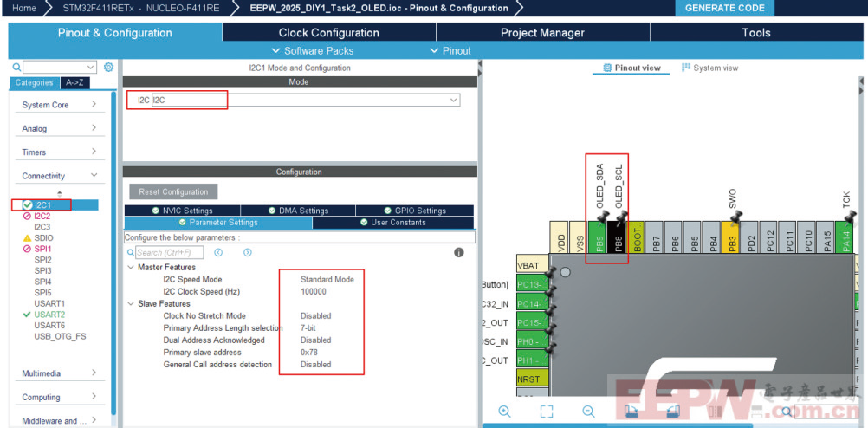Toggle pinout split layout icon
Screen dimensions: 868x428
(x=757, y=412)
